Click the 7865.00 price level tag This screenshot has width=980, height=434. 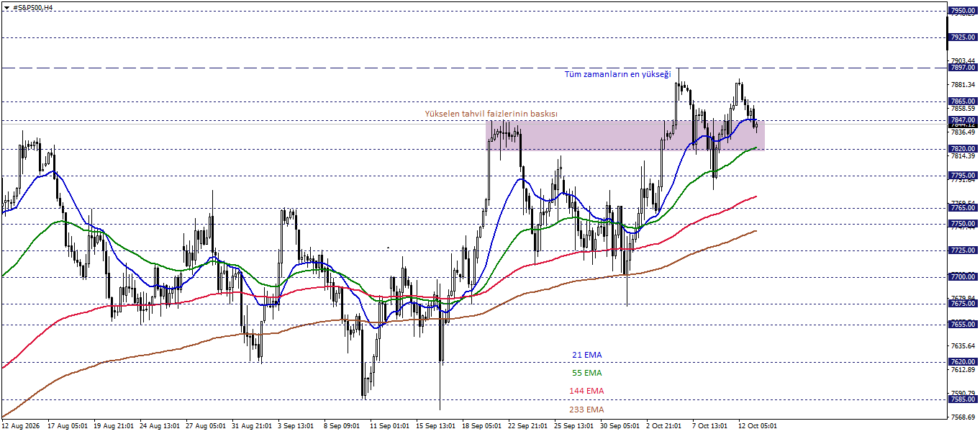962,101
